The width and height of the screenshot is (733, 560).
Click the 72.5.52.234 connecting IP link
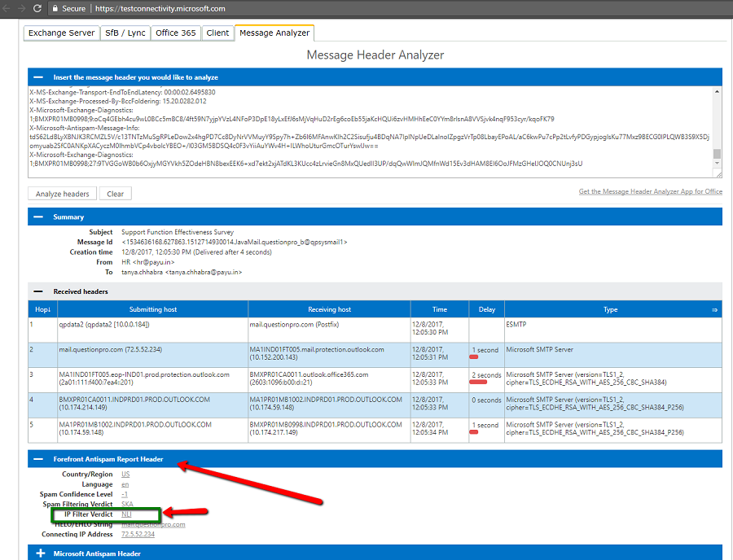pyautogui.click(x=138, y=534)
